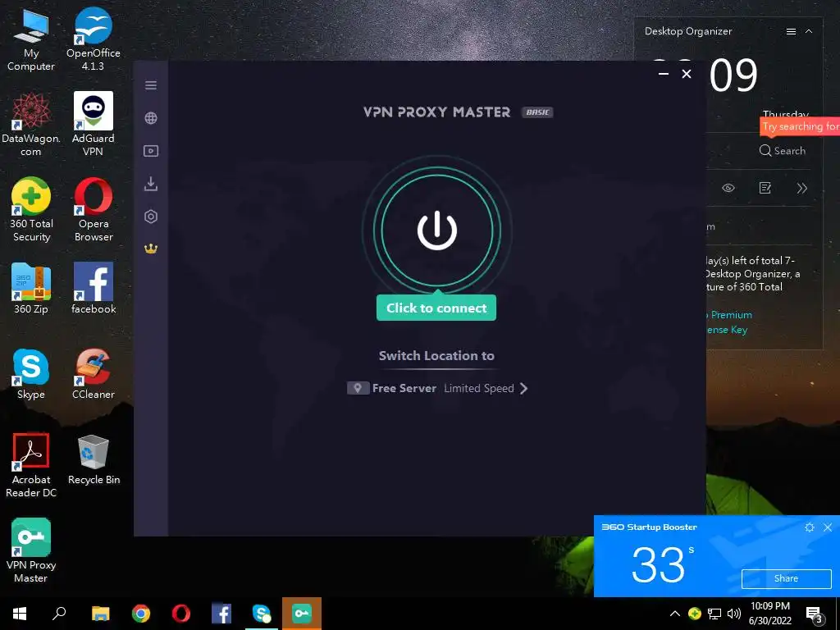Open the Windows Start menu
Viewport: 840px width, 630px height.
20,614
